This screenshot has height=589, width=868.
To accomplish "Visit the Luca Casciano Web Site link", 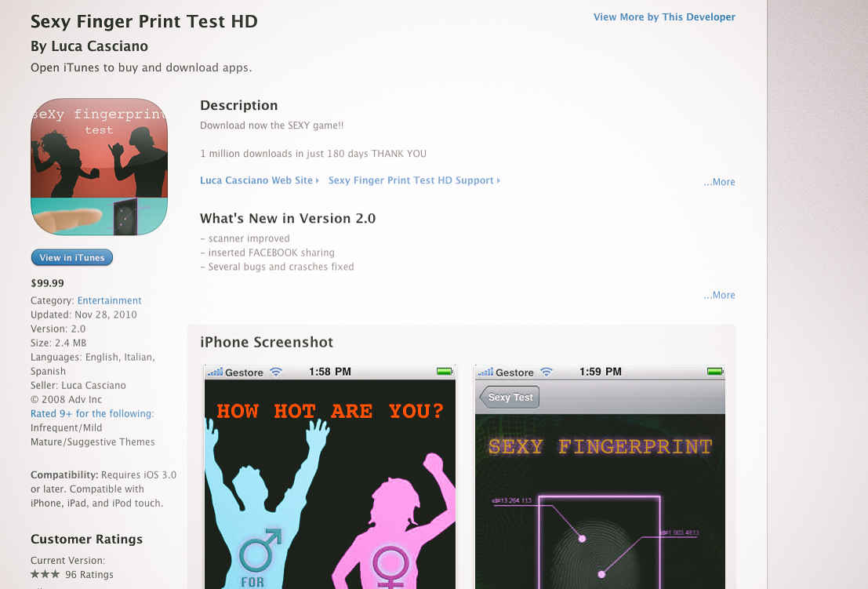I will (259, 180).
